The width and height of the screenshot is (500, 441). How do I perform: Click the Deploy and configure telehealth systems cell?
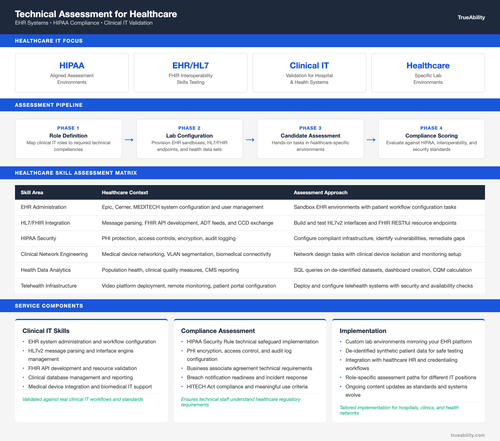(383, 286)
